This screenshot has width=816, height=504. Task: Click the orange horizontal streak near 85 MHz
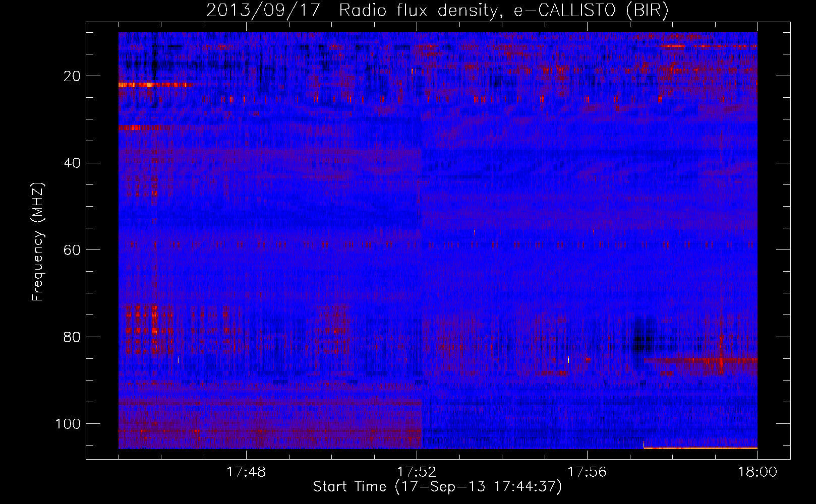[701, 360]
